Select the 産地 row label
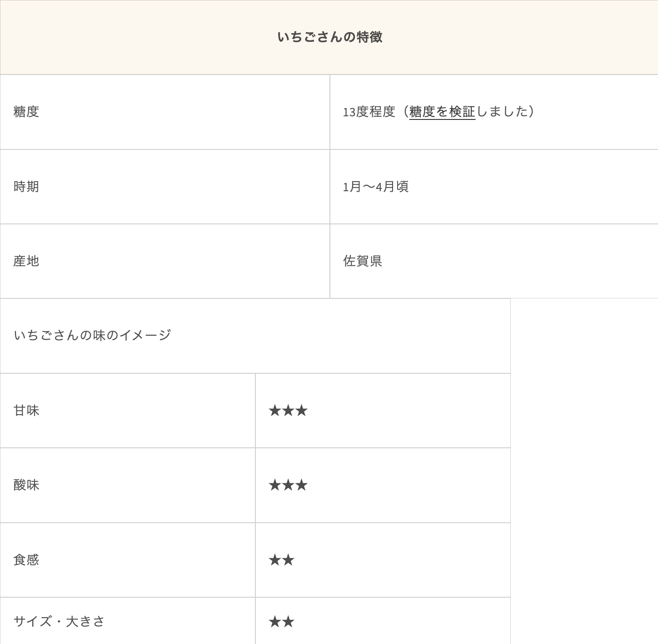This screenshot has height=644, width=658. coord(26,261)
